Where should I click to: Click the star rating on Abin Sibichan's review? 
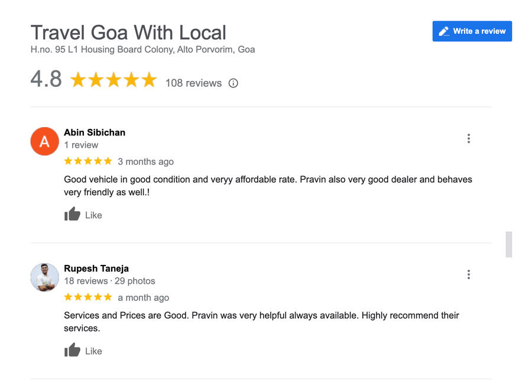point(87,161)
